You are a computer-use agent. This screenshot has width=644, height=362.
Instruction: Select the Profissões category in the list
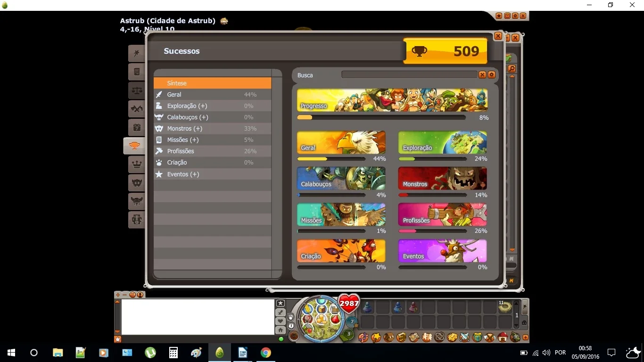click(212, 151)
